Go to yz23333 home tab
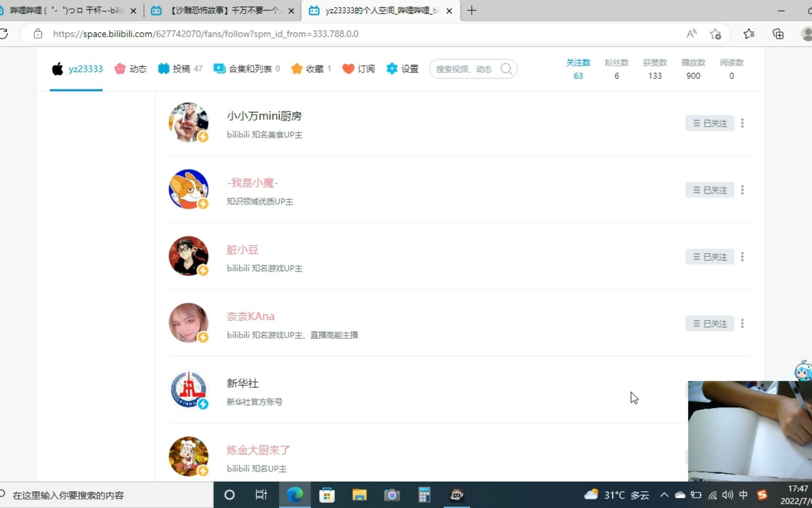This screenshot has width=812, height=508. tap(77, 69)
